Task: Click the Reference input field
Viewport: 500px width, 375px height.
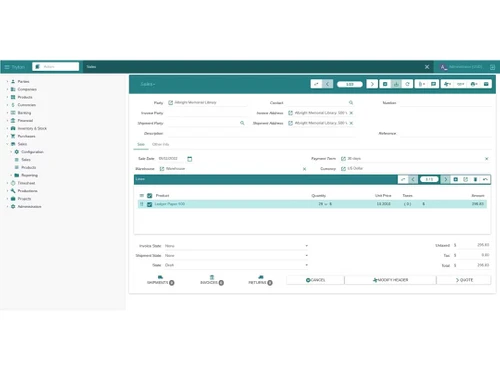Action: [445, 133]
